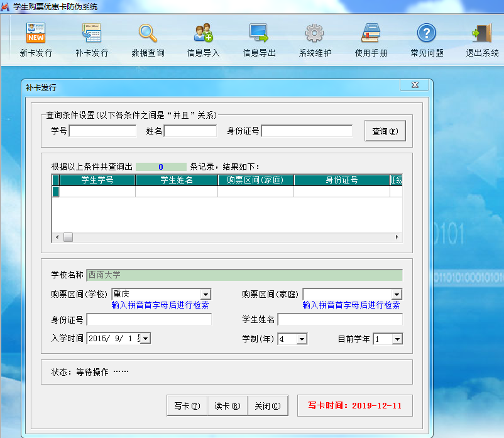The width and height of the screenshot is (504, 438).
Task: Click the results table horizontal scrollbar thumb
Action: (x=68, y=237)
